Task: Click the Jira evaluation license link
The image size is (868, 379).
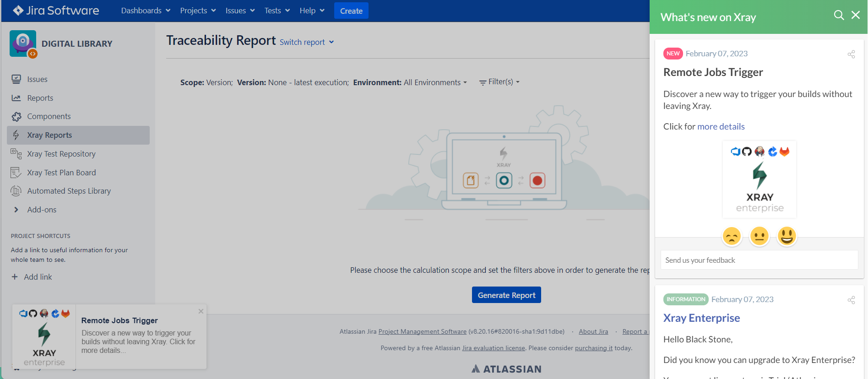Action: coord(494,348)
